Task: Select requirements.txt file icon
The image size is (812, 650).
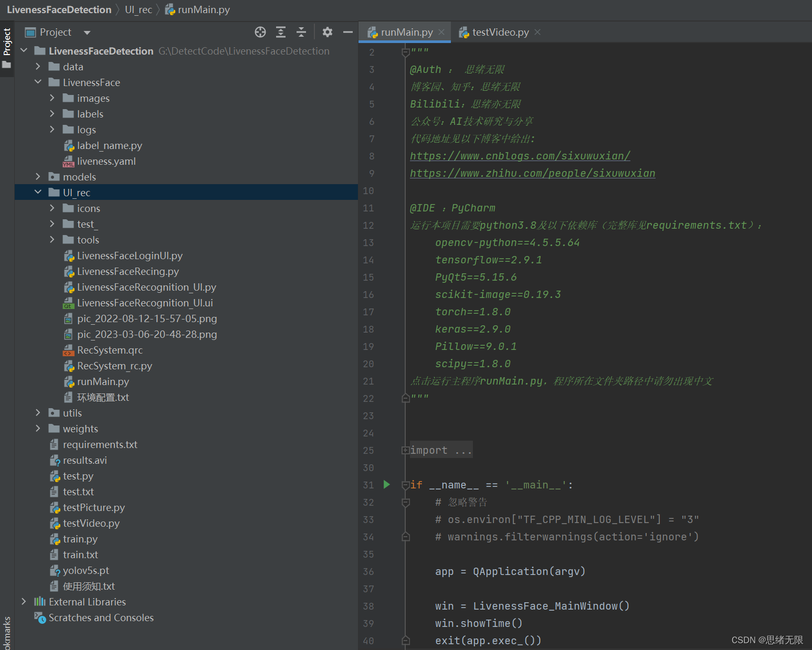Action: (55, 444)
